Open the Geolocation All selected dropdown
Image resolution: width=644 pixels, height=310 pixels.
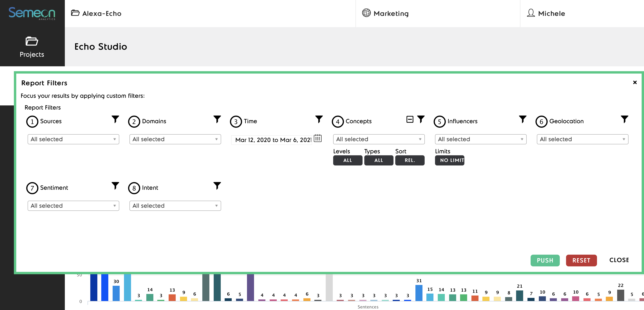pos(582,139)
